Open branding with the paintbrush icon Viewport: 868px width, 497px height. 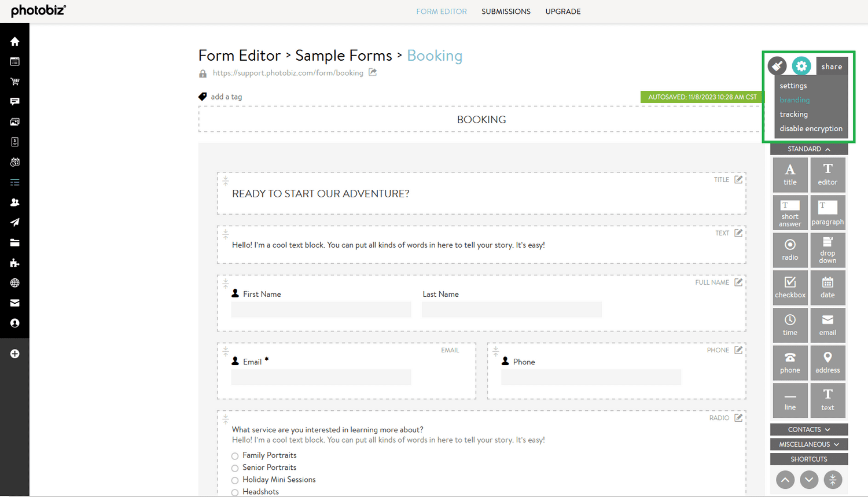click(777, 65)
